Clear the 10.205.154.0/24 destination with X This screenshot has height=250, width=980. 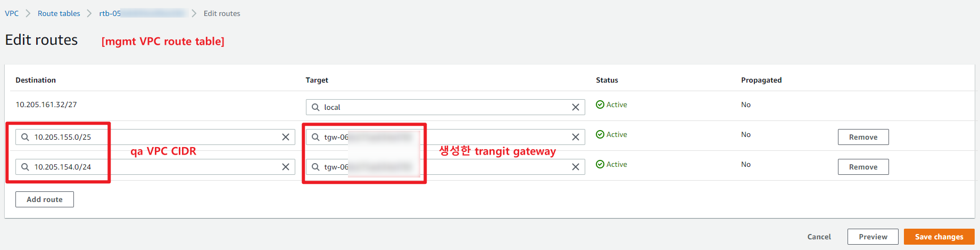click(x=286, y=167)
